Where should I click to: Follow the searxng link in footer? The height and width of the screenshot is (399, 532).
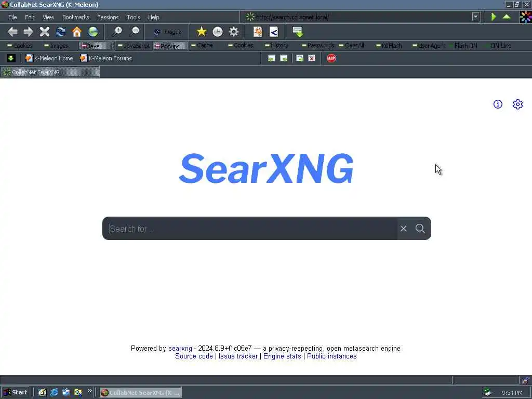[x=180, y=349]
